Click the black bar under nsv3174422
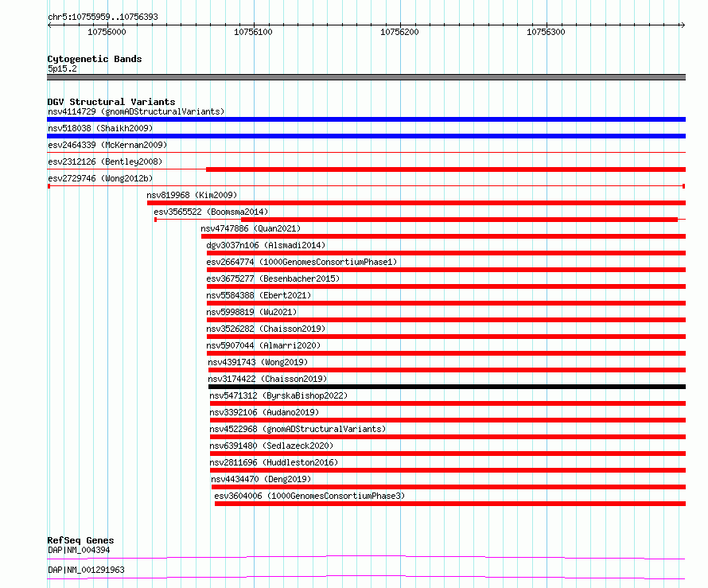The image size is (708, 588). point(447,387)
